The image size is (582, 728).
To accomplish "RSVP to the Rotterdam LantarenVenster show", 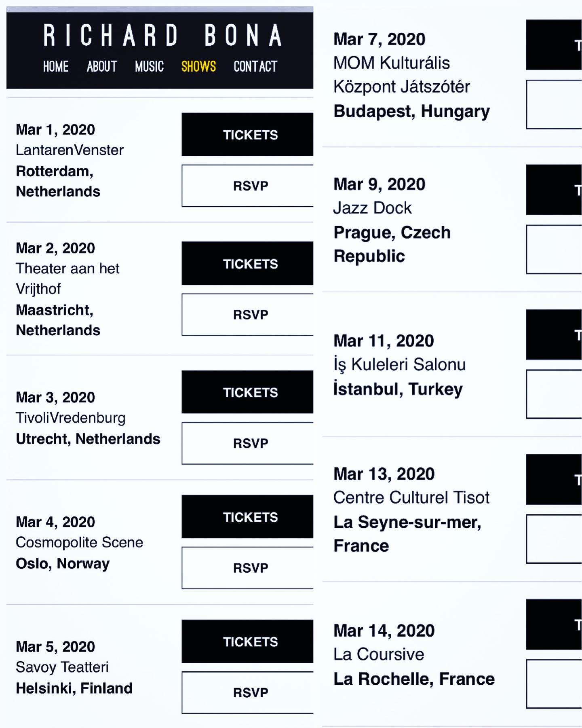I will 247,186.
